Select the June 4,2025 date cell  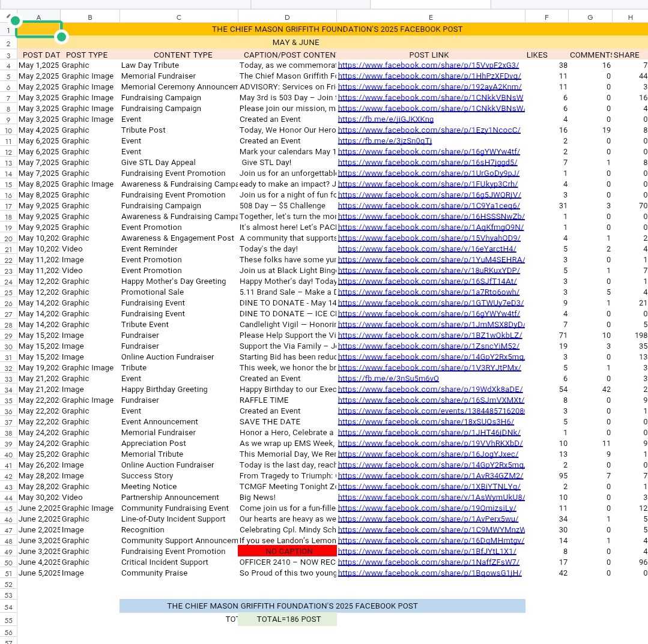(39, 562)
